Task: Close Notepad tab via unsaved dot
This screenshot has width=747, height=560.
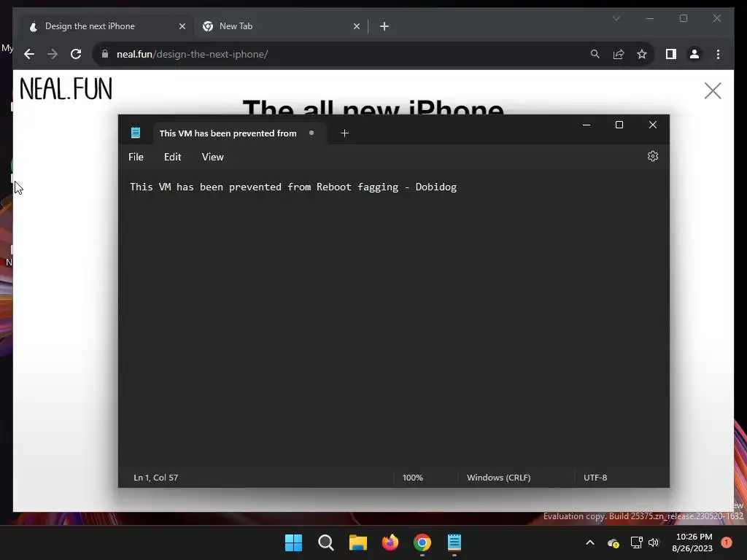Action: [x=311, y=133]
